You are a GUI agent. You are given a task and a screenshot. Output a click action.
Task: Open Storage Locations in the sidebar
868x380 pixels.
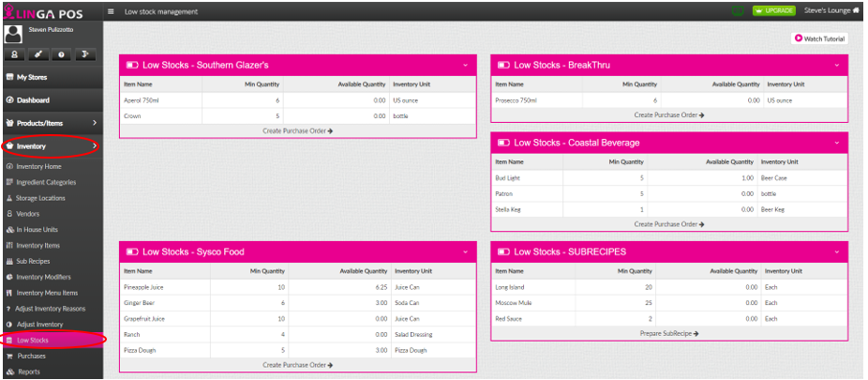click(x=40, y=198)
